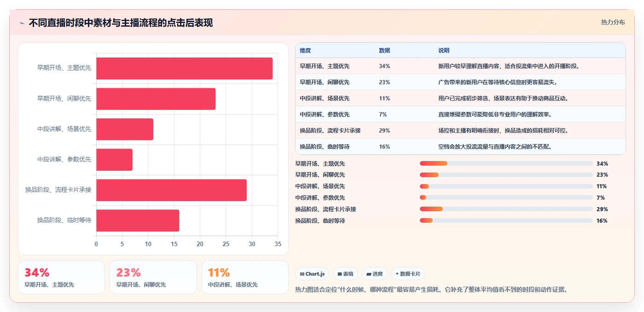
Task: Click table cell 换品阶段、流程卡片承接
Action: pos(330,131)
